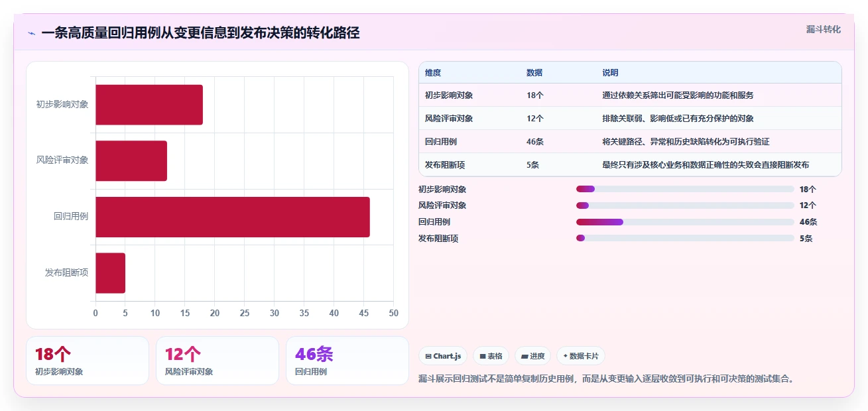Click the main title heading text
The image size is (868, 411).
200,33
